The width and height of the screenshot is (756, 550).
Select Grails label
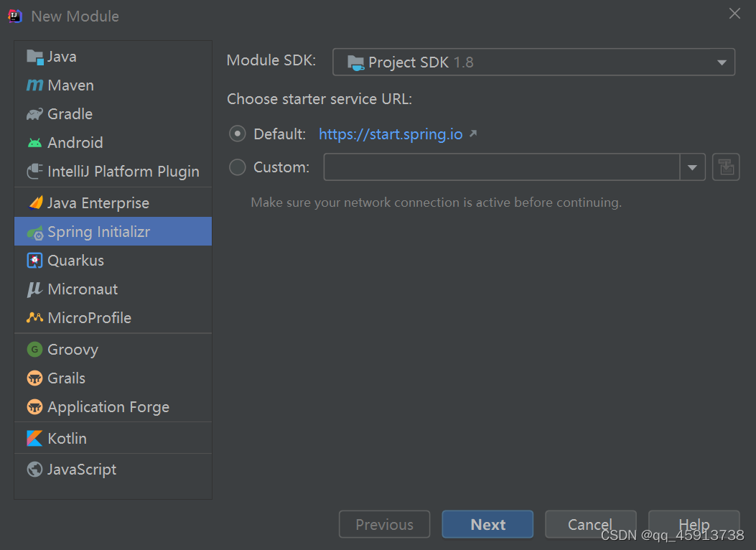(67, 378)
